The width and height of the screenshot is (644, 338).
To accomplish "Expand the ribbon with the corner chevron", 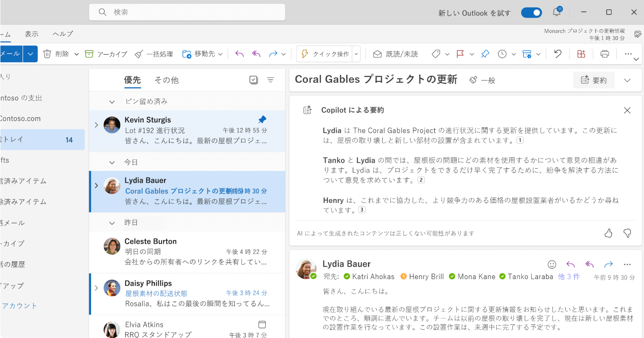I will pos(636,59).
